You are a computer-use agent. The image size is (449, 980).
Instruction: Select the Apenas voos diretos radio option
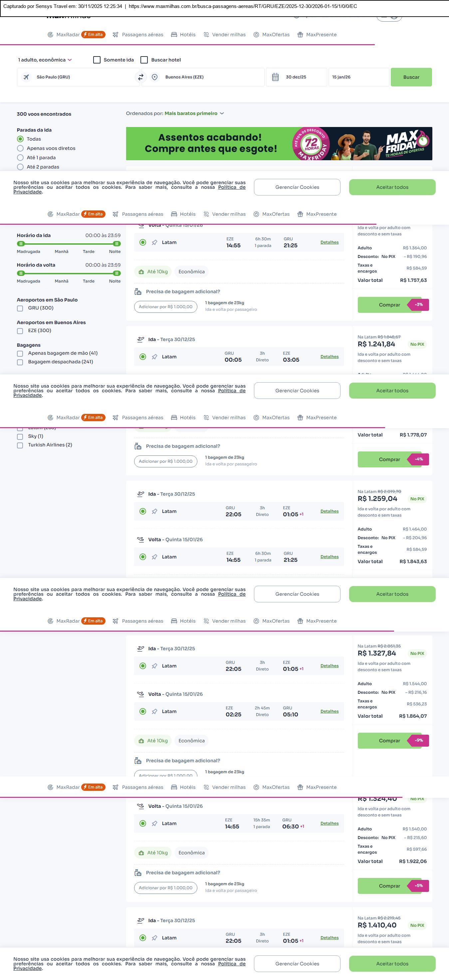tap(20, 148)
